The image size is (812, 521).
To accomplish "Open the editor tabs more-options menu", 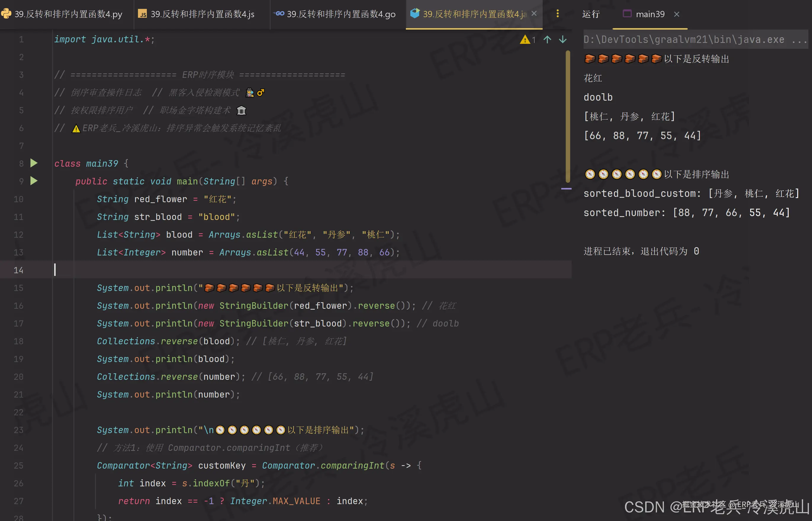I will pos(558,14).
